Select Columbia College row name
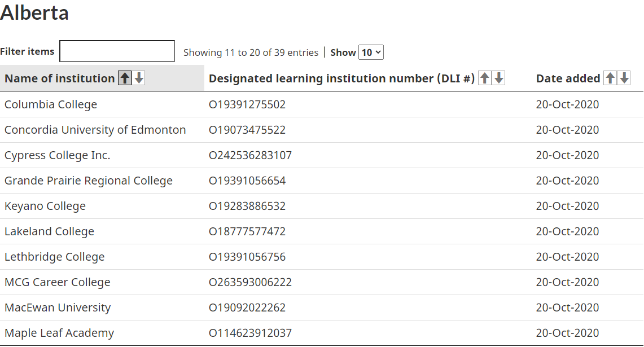644x347 pixels. click(51, 104)
